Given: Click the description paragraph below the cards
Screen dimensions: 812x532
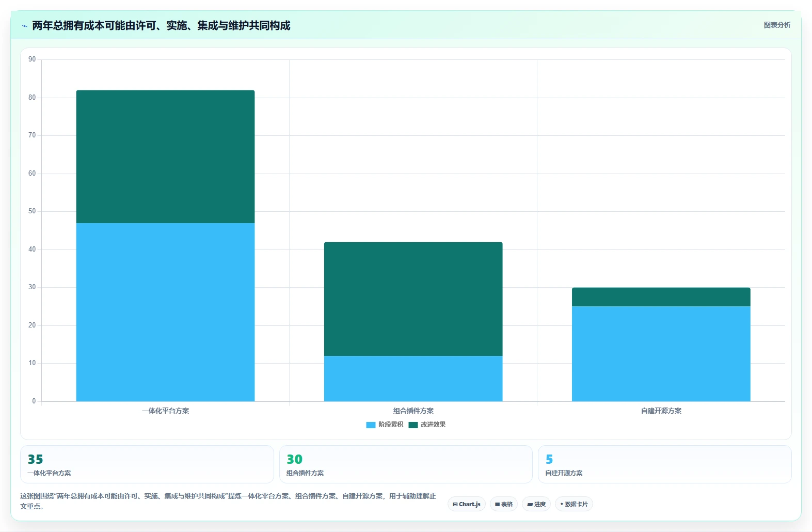Looking at the screenshot, I should [228, 501].
